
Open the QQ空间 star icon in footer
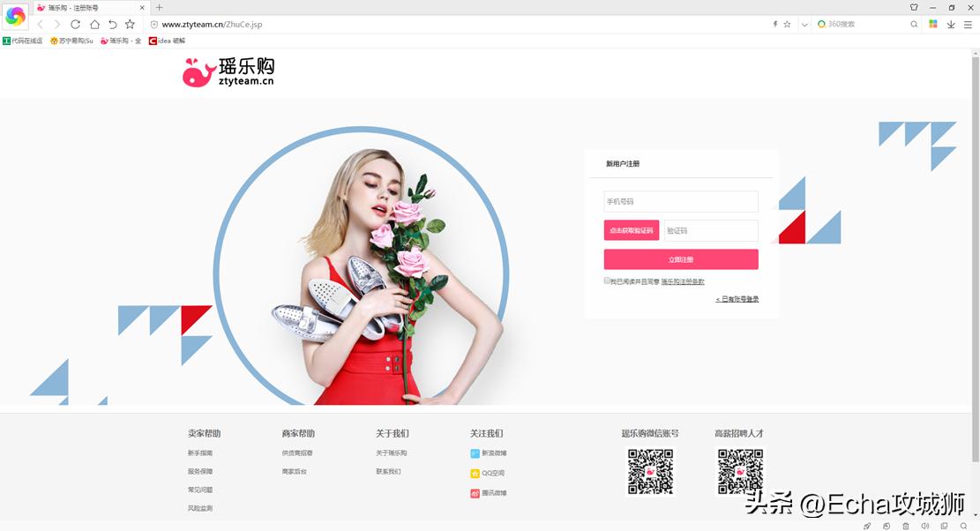(475, 472)
